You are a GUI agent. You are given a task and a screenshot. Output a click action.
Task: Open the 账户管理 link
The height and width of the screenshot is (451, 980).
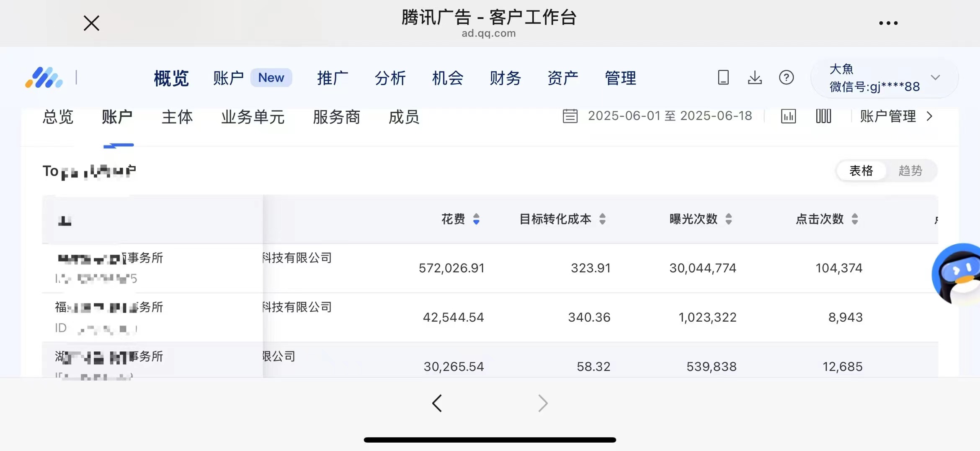[x=888, y=116]
